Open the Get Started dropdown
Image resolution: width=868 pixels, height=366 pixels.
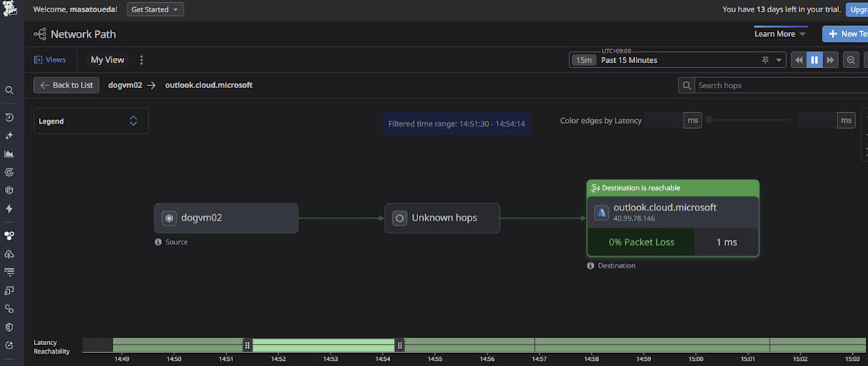pyautogui.click(x=156, y=9)
